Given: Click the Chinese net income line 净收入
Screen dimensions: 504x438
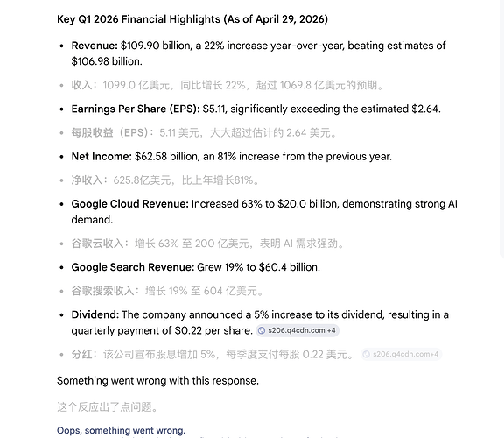Looking at the screenshot, I should 165,180.
